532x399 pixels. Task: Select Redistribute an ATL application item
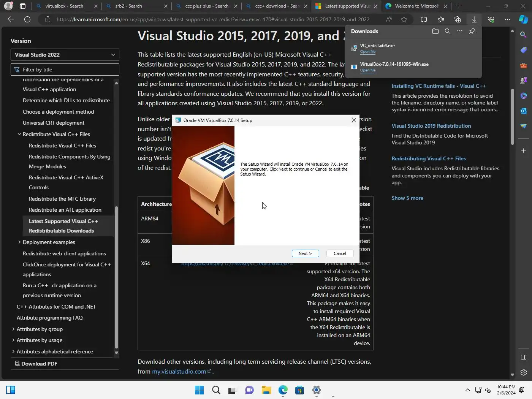pyautogui.click(x=65, y=210)
